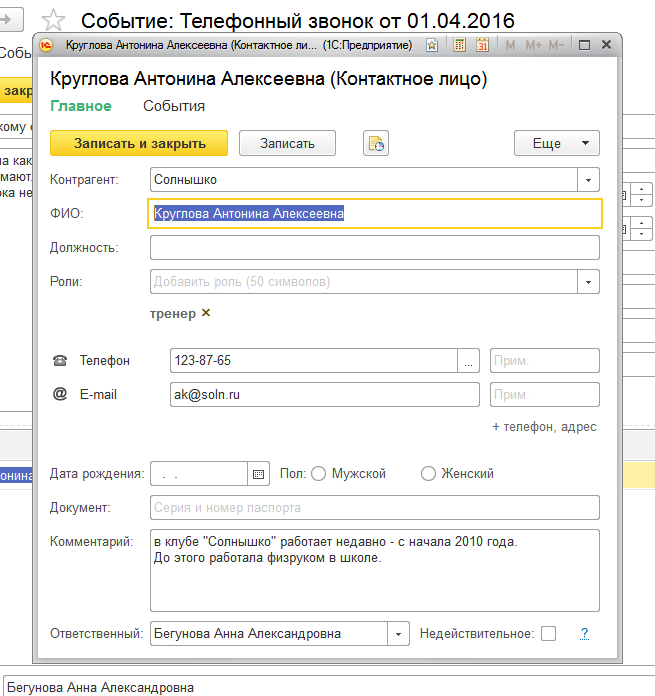This screenshot has height=696, width=655.
Task: Open the calculator from title bar
Action: (459, 46)
